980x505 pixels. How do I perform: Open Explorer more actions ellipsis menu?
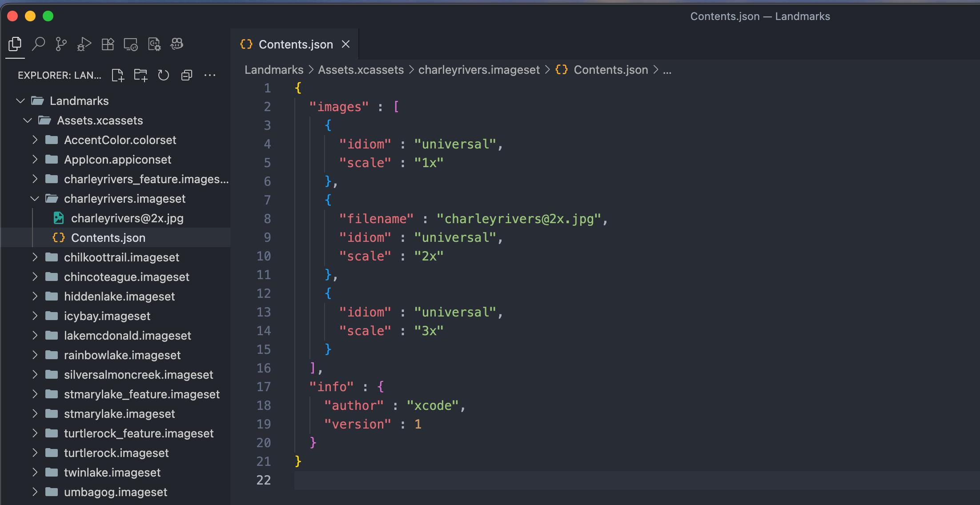click(x=210, y=75)
